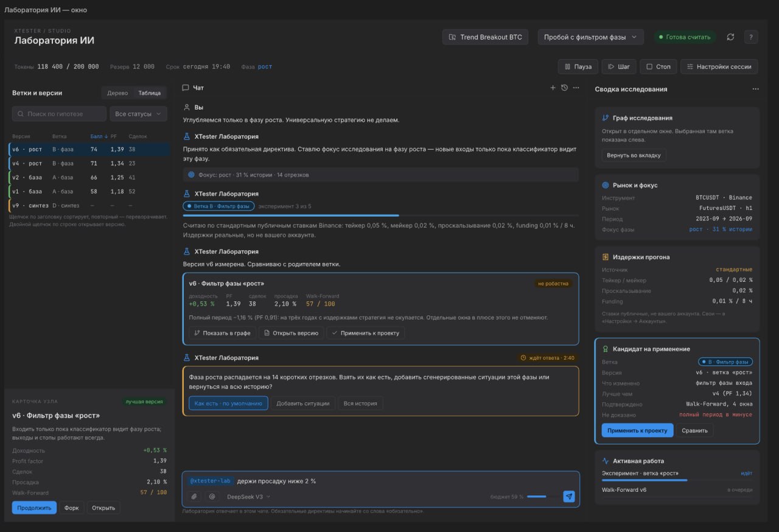Click the chat bubble icon beside Чат
779x532 pixels.
(186, 88)
